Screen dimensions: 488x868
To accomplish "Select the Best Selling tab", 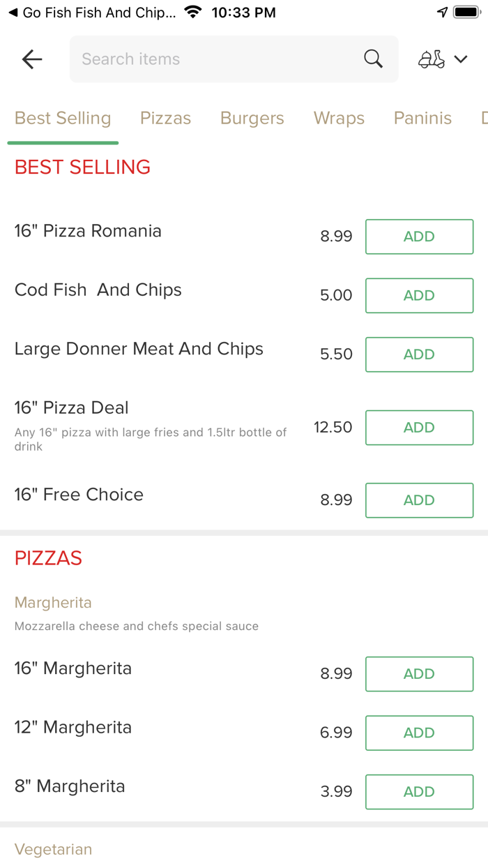I will [63, 118].
